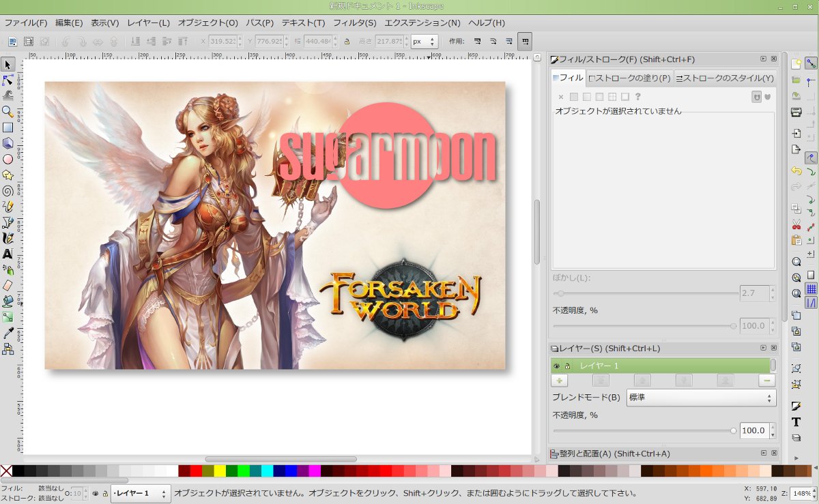Click the New document icon

796,64
